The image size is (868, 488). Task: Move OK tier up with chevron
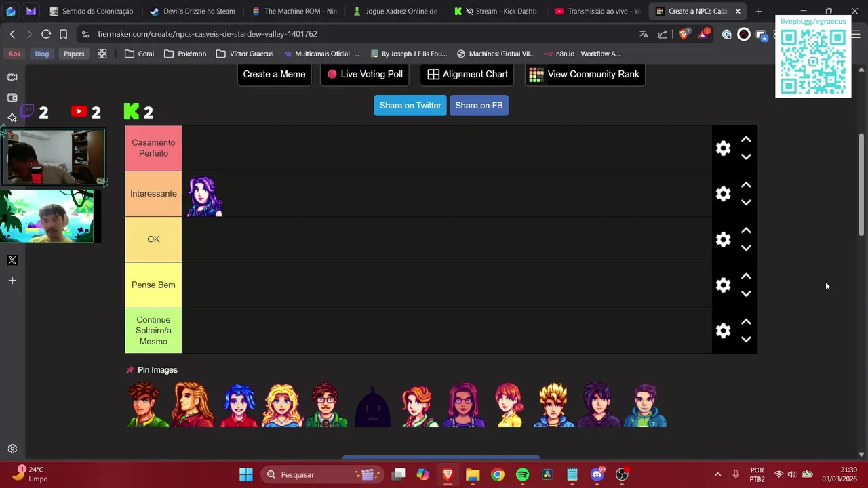(x=746, y=230)
